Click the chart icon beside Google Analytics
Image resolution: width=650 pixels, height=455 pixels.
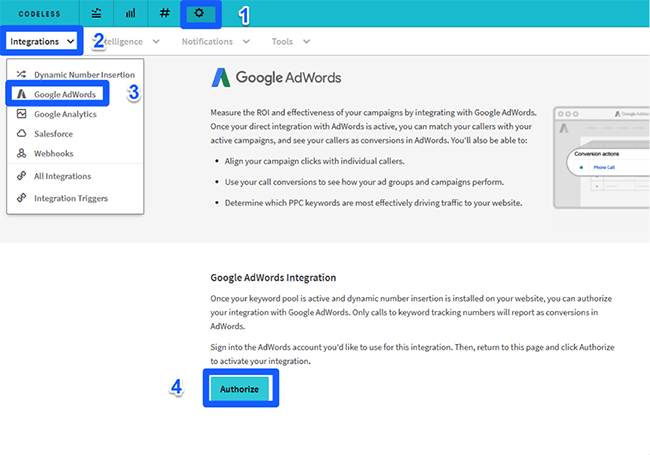tap(21, 114)
